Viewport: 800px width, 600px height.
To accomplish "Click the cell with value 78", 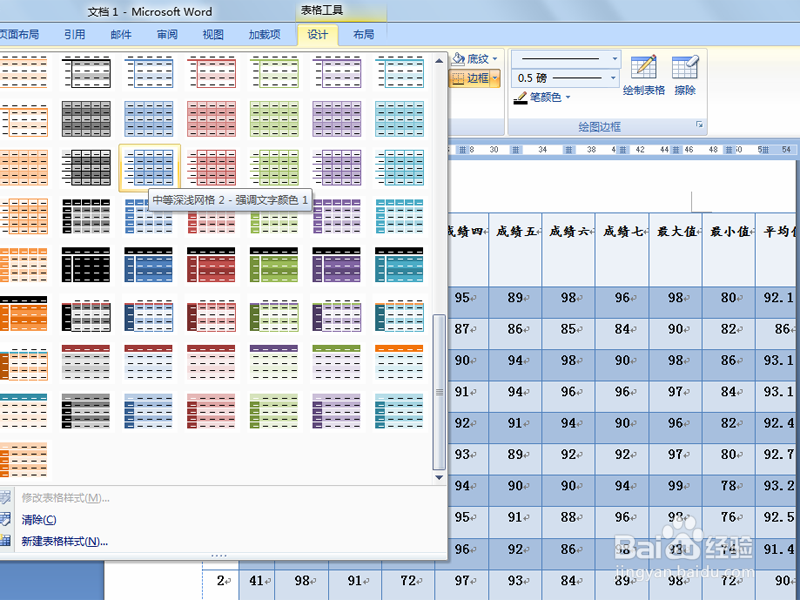I will pos(730,491).
